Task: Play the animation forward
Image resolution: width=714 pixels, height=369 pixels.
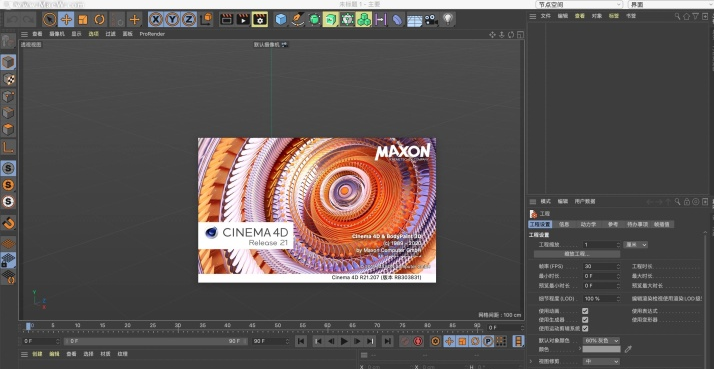Action: (344, 341)
